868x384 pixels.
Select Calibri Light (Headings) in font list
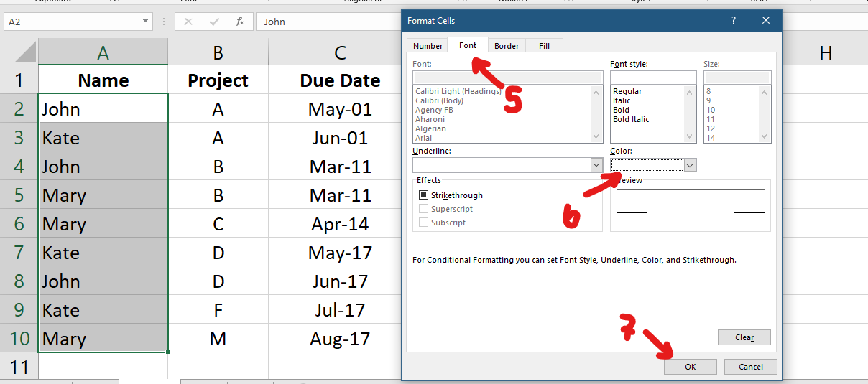click(457, 91)
